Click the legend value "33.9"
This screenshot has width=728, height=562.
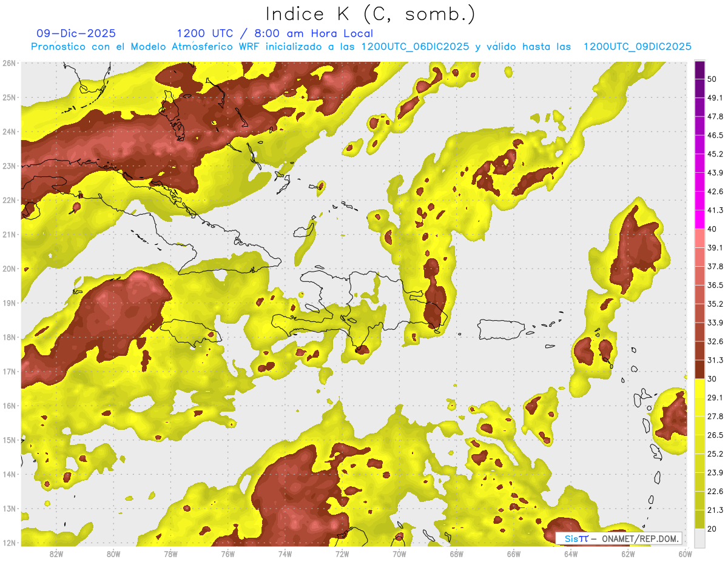(715, 323)
